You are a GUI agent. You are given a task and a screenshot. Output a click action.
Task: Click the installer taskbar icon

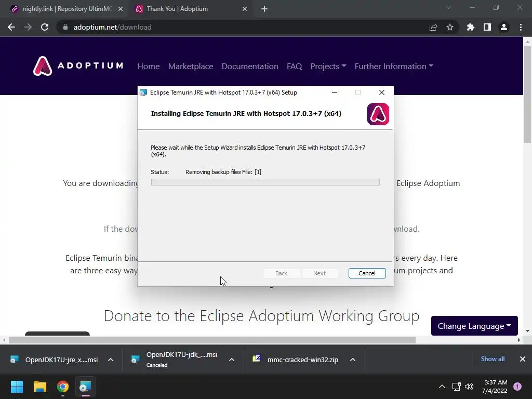[86, 387]
